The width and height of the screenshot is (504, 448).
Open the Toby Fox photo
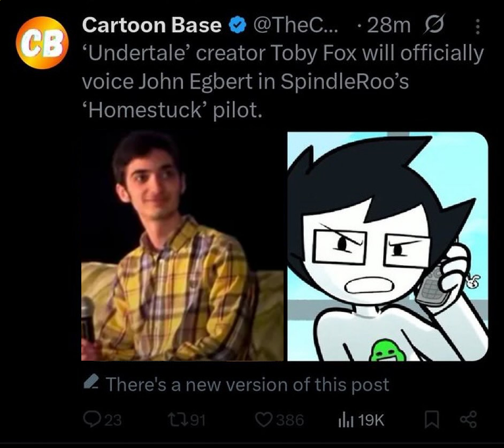[182, 246]
